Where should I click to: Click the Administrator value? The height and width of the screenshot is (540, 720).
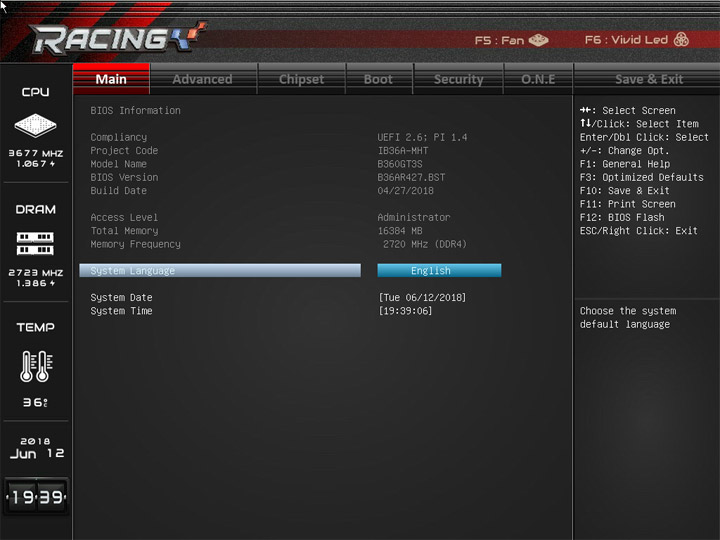tap(414, 217)
